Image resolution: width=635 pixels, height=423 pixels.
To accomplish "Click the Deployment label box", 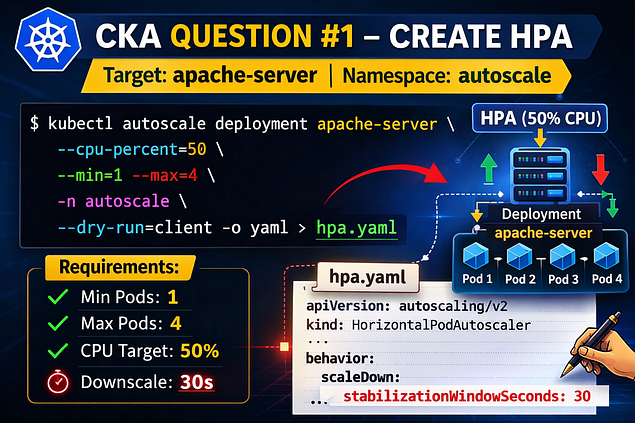I will pyautogui.click(x=541, y=214).
